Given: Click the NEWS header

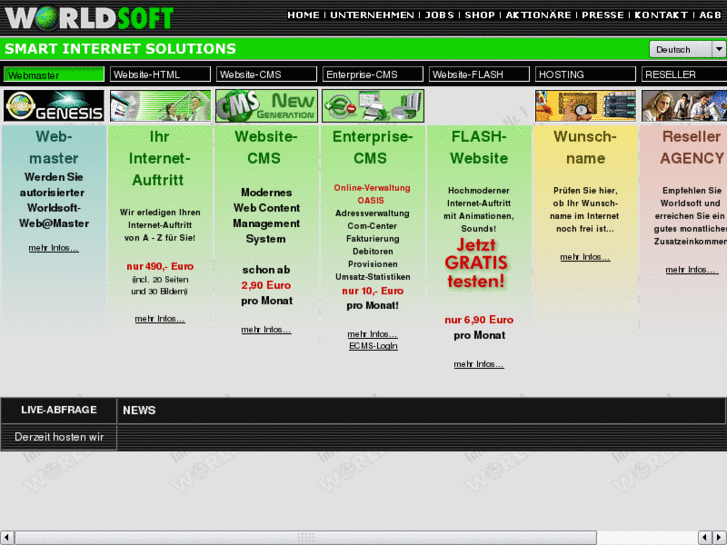Looking at the screenshot, I should click(x=139, y=410).
